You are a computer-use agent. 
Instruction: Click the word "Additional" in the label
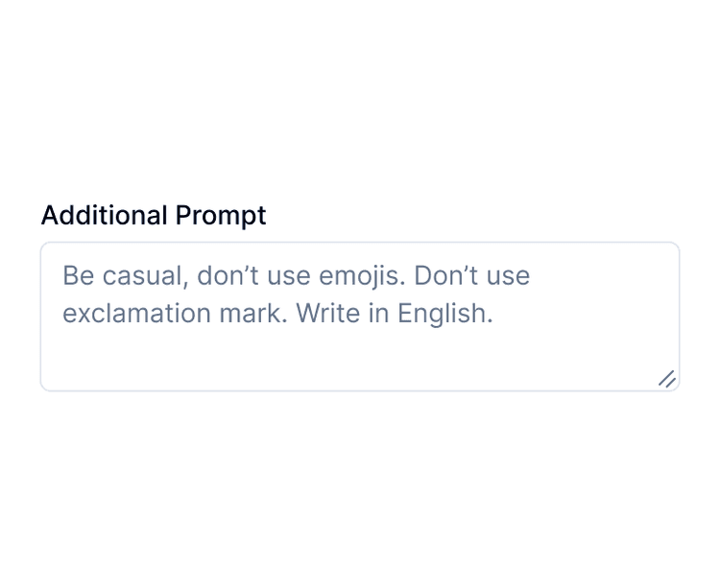pyautogui.click(x=105, y=216)
